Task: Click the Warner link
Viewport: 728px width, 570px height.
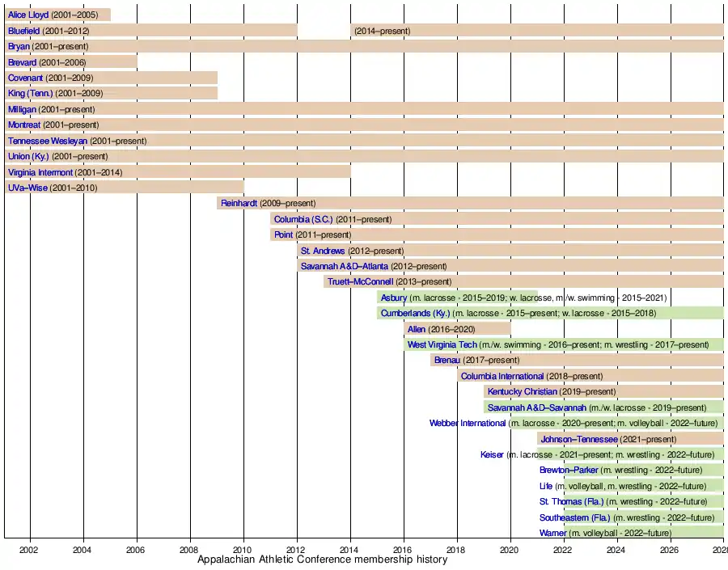Action: pyautogui.click(x=552, y=533)
